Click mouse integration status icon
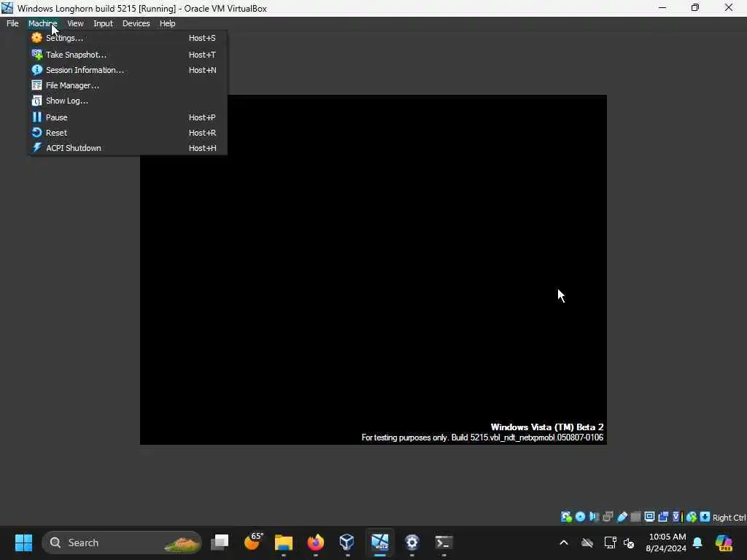This screenshot has width=747, height=560. click(x=692, y=517)
